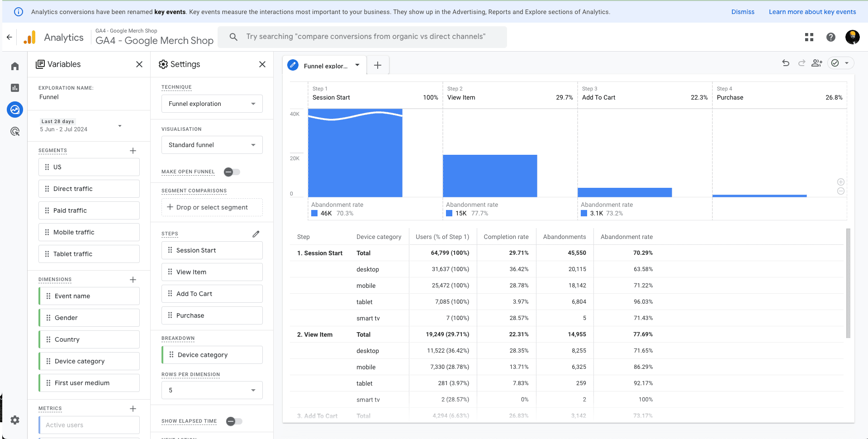Click View Item step in Steps list
868x439 pixels.
(212, 272)
